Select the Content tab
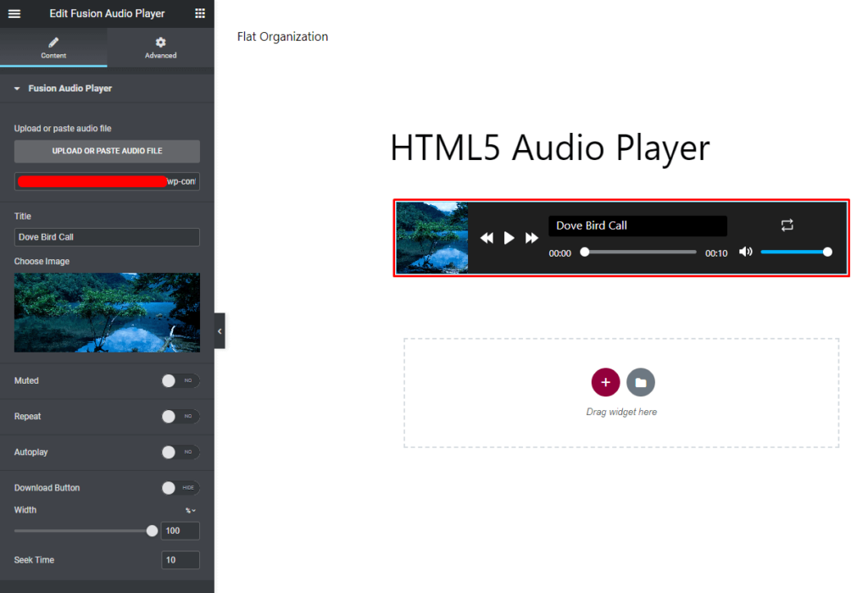Viewport: 868px width, 593px height. (x=53, y=47)
